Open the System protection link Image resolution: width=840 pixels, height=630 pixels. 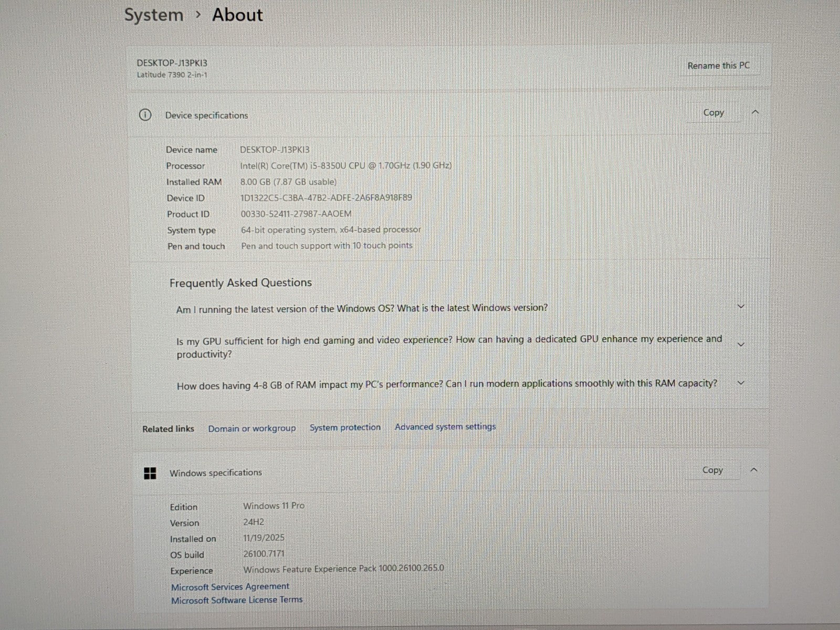pos(345,427)
